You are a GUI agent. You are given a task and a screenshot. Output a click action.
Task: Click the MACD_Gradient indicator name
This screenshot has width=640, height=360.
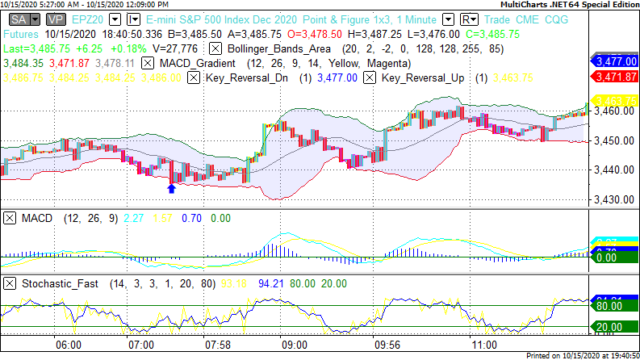point(198,63)
